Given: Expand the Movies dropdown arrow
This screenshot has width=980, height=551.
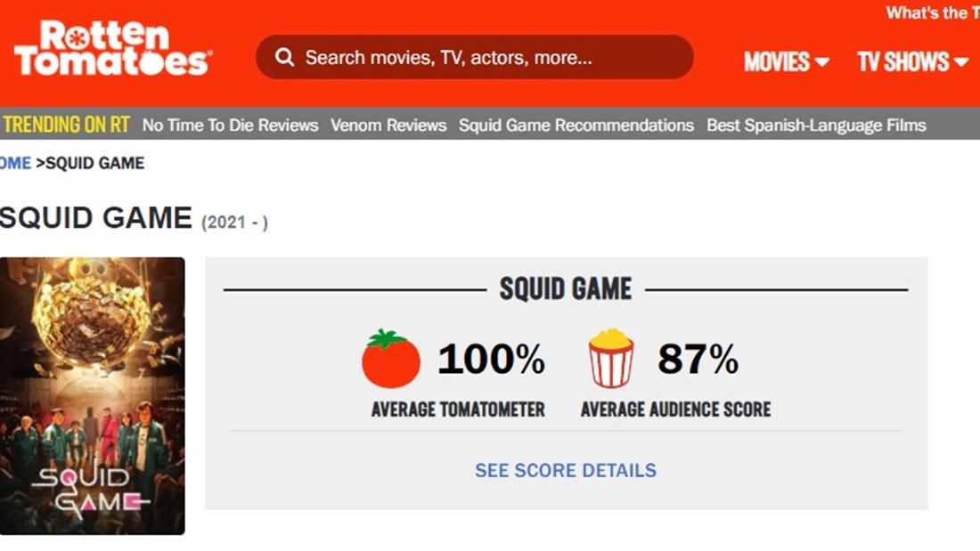Looking at the screenshot, I should coord(821,62).
